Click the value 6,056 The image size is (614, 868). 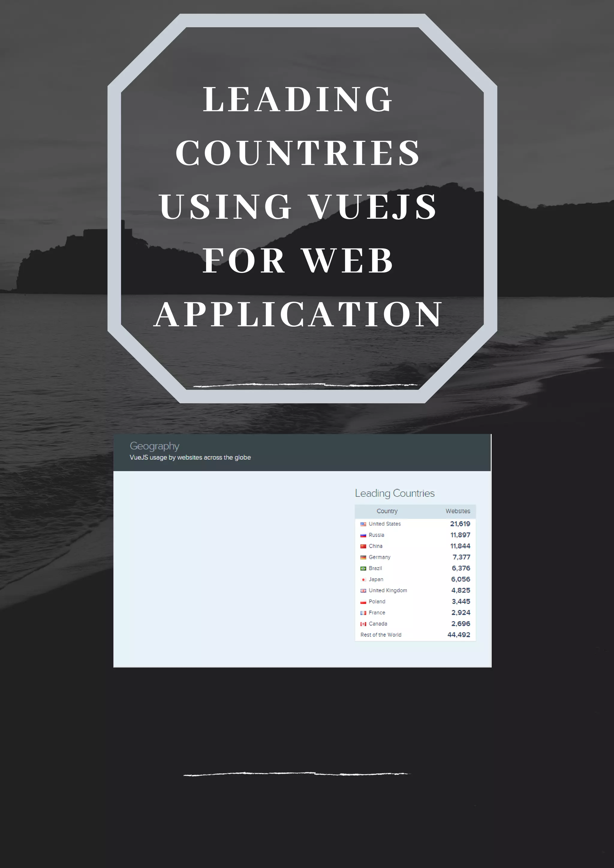[x=461, y=579]
